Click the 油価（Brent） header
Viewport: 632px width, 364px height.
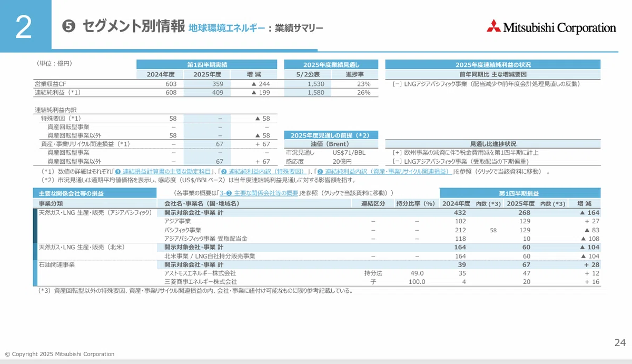click(331, 144)
